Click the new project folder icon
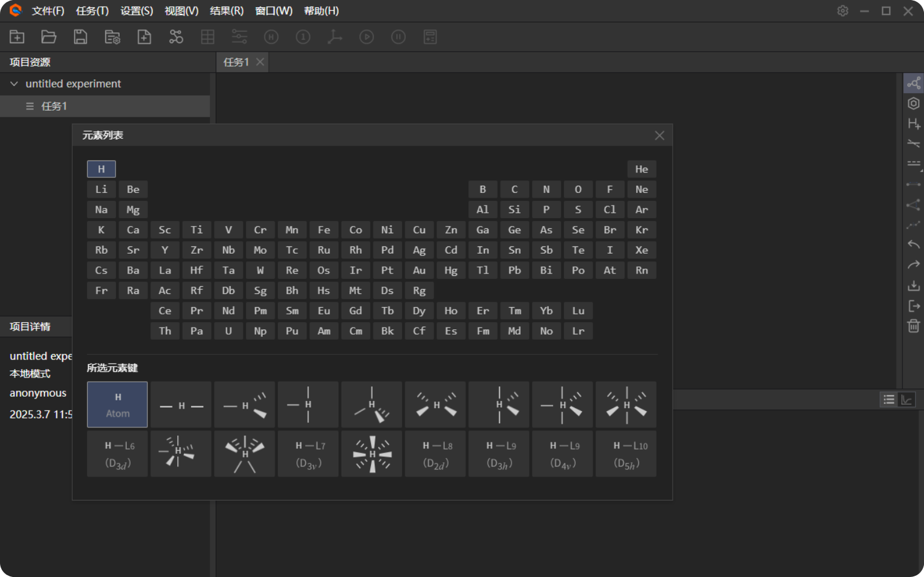Viewport: 924px width, 577px height. [x=17, y=37]
